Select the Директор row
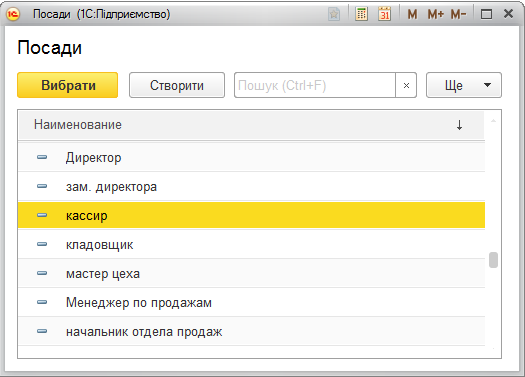The image size is (525, 377). (251, 157)
